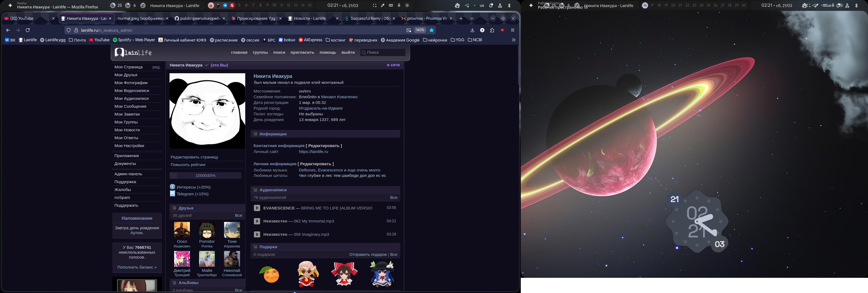Image resolution: width=868 pixels, height=293 pixels.
Task: Play the EVANESCENCE Bring Me To Life track
Action: [x=257, y=208]
